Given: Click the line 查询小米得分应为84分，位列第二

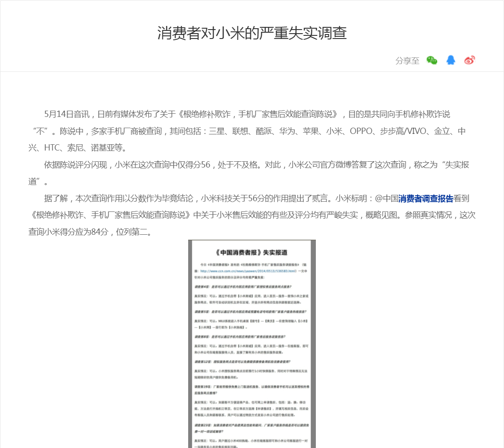Looking at the screenshot, I should 90,232.
